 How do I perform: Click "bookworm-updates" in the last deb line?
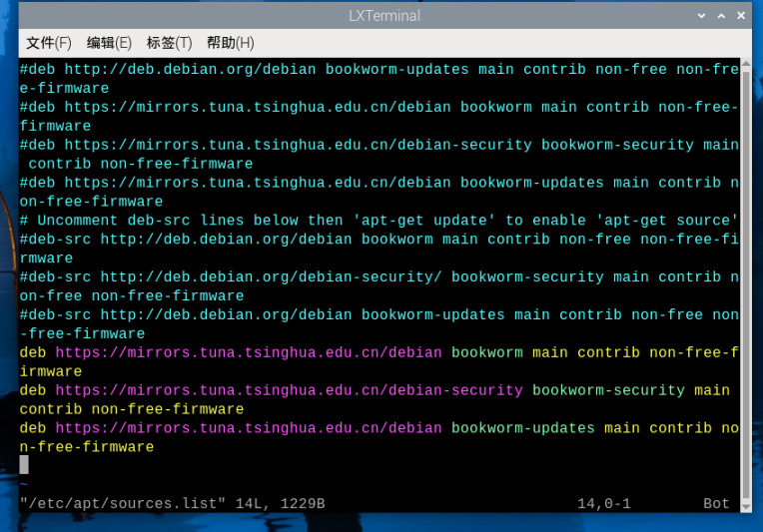523,428
